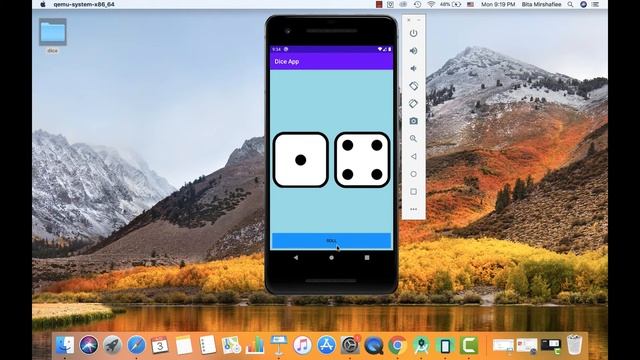Open Trash in the Dock
This screenshot has height=360, width=640.
[574, 345]
